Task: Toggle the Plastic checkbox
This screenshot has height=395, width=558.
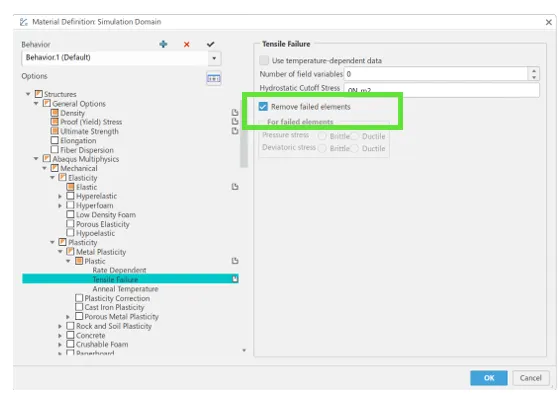Action: click(x=79, y=261)
